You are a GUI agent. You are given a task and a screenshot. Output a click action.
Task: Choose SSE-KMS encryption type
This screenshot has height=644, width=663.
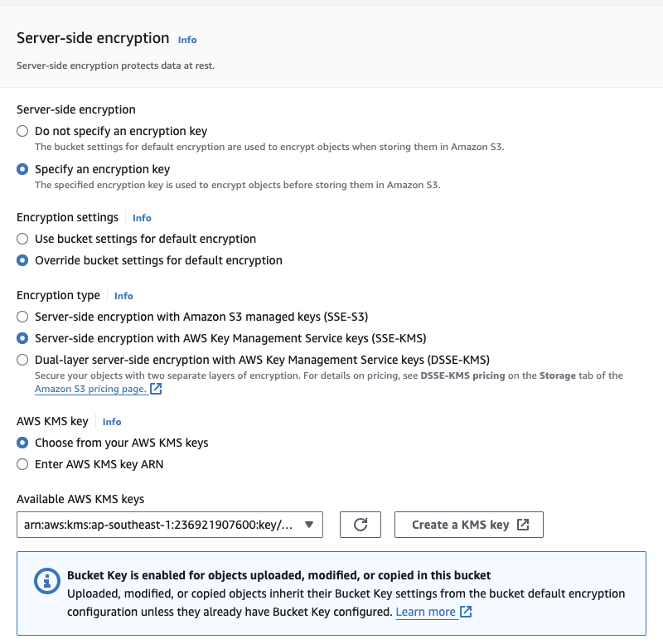pyautogui.click(x=22, y=338)
